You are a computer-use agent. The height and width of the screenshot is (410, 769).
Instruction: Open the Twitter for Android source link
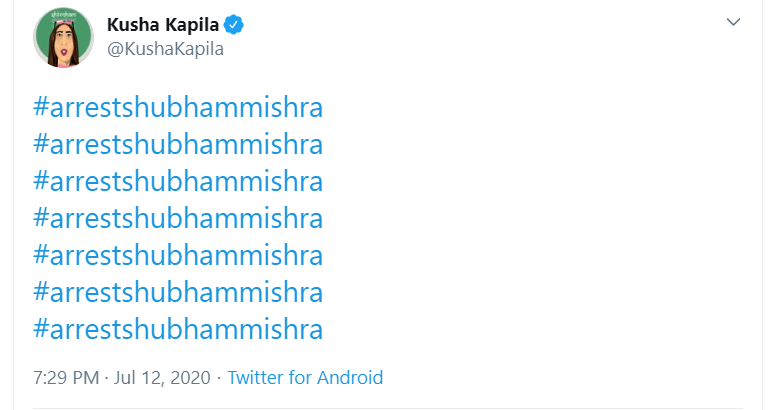tap(305, 378)
